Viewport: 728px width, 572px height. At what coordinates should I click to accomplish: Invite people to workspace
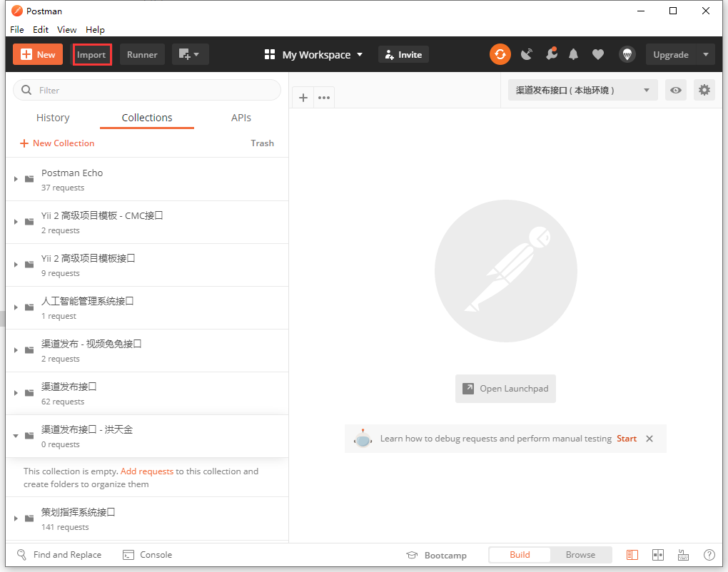tap(403, 55)
